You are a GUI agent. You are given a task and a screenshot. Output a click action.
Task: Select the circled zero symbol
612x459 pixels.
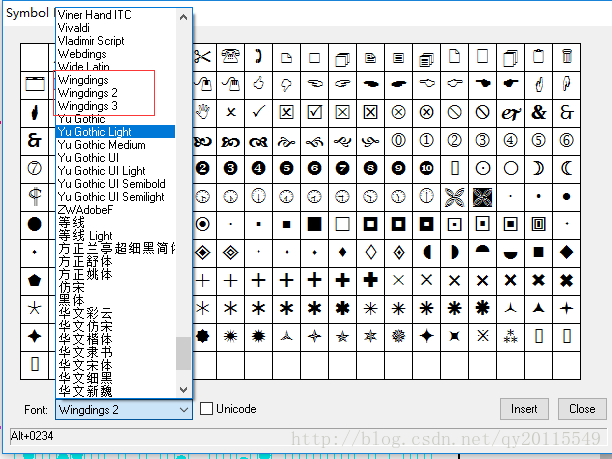tap(399, 141)
